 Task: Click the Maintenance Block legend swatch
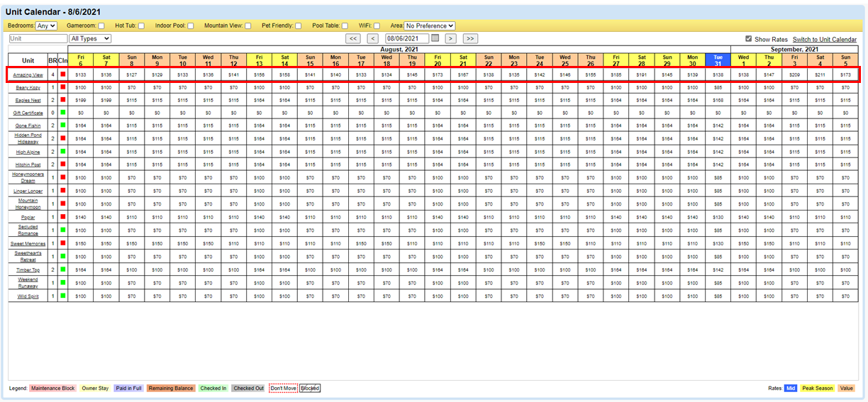tap(53, 389)
